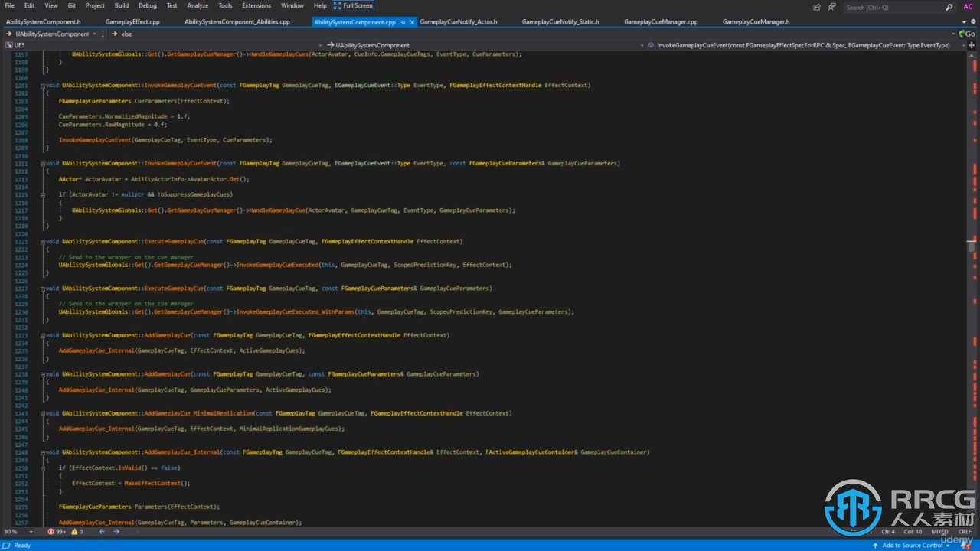Collapse AddGameplayCue at line 1238
980x551 pixels.
[x=43, y=374]
